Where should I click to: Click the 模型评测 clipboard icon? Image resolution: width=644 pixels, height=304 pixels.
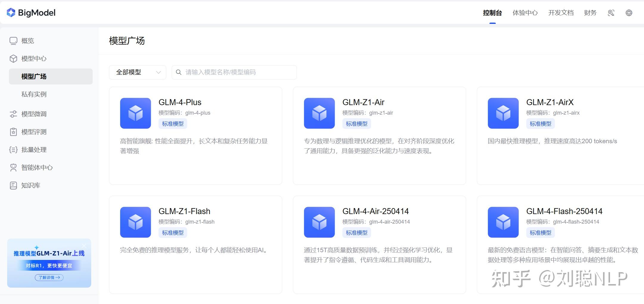pos(13,132)
